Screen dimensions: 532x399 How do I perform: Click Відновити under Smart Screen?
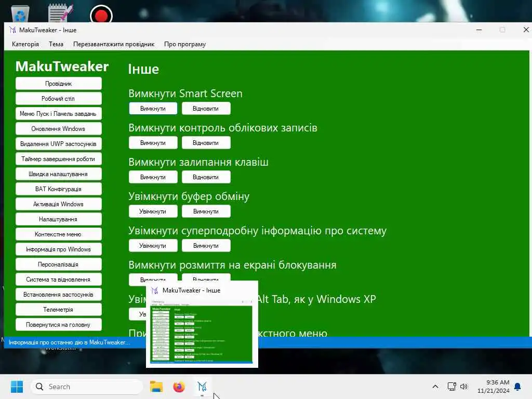(x=206, y=109)
